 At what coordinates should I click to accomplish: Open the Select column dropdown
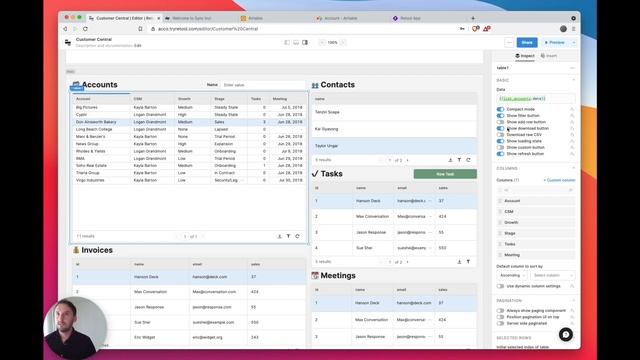(x=553, y=276)
